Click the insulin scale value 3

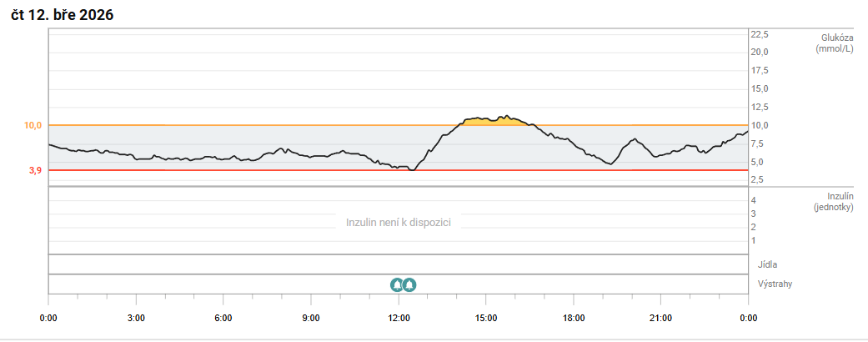pos(754,214)
